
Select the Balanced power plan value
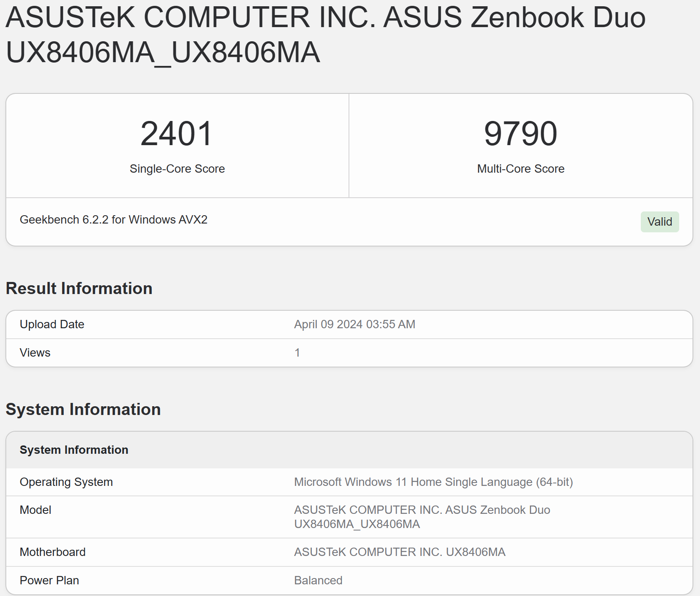(x=318, y=580)
